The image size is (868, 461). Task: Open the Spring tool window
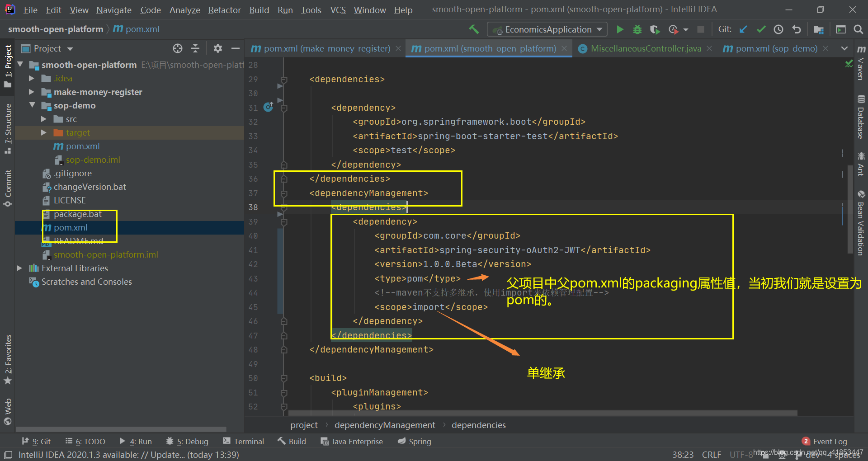click(415, 442)
